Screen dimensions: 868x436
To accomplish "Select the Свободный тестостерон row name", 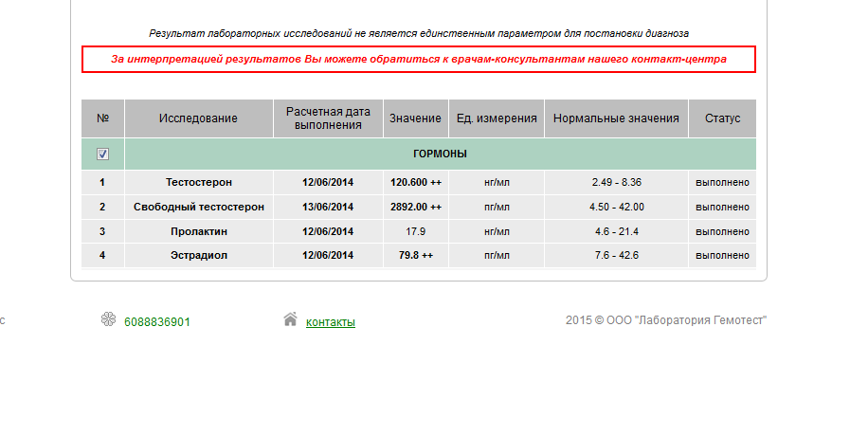I will pos(199,207).
